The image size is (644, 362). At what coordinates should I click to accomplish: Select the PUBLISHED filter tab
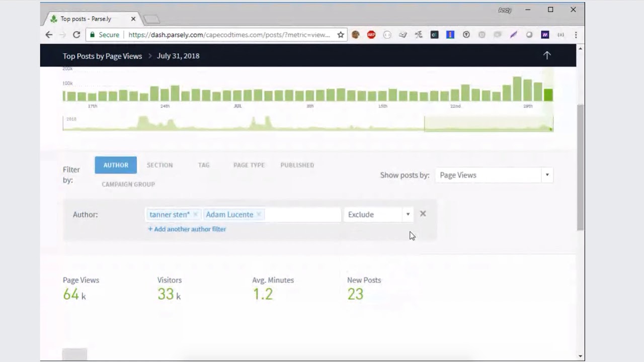coord(297,165)
